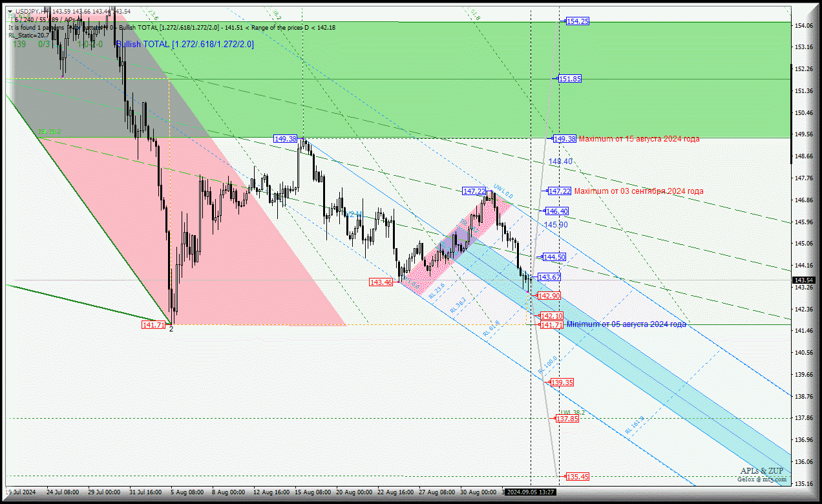
Task: Select 'Minimum от 05 августа 2024 года' text
Action: coord(626,324)
